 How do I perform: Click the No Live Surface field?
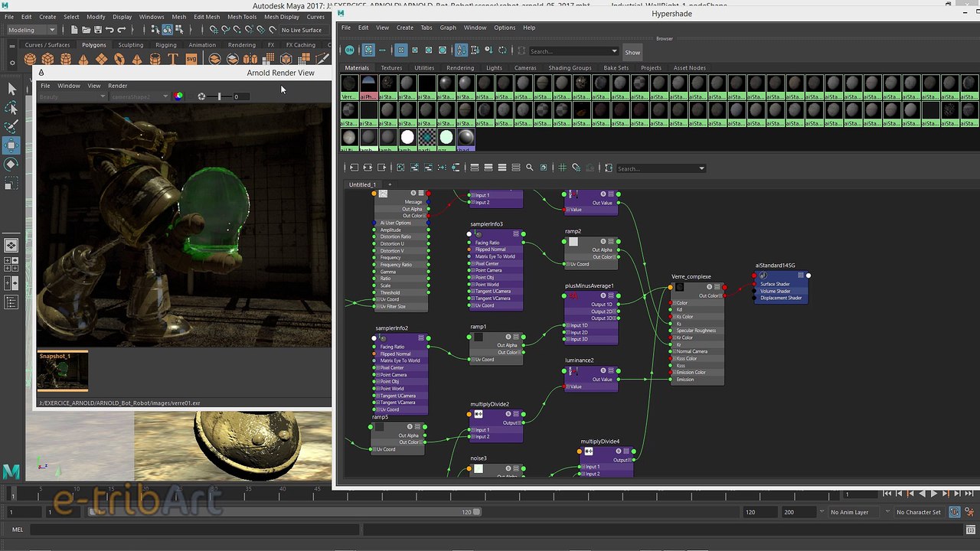click(x=302, y=30)
